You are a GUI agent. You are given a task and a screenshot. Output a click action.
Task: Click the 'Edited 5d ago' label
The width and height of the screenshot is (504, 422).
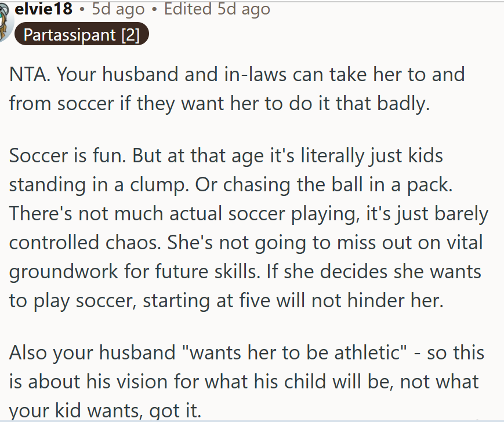point(217,8)
